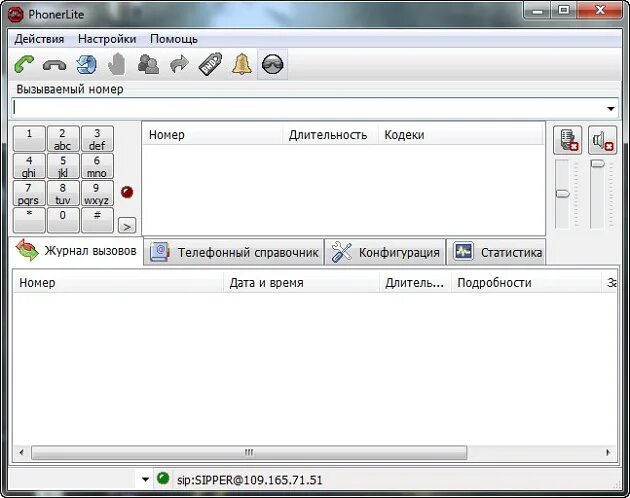The width and height of the screenshot is (630, 498).
Task: Hang up with the gray handset icon
Action: pos(54,65)
